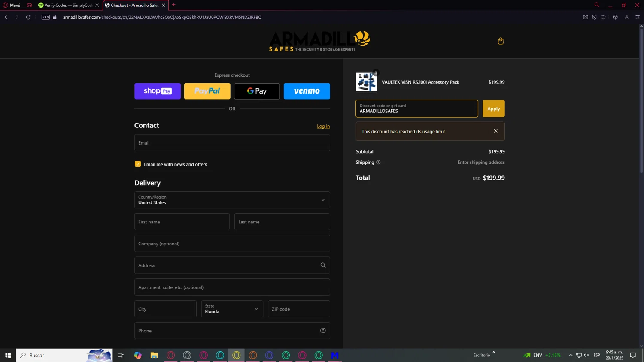Apply the discount code
The width and height of the screenshot is (644, 362).
coord(494,109)
